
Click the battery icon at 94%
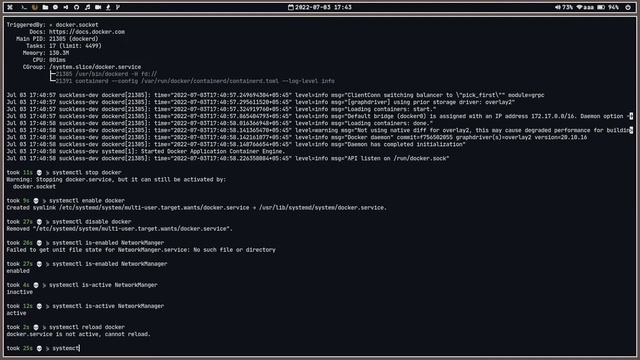point(601,7)
